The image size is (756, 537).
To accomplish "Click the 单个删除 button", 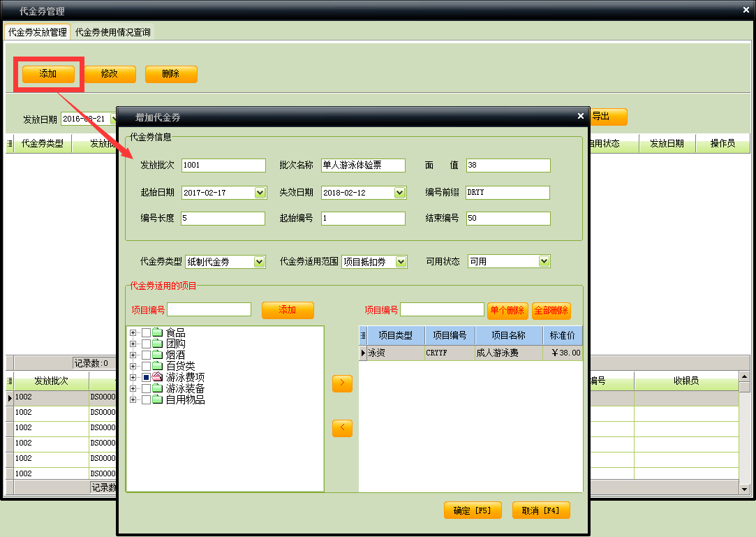I will pos(507,310).
